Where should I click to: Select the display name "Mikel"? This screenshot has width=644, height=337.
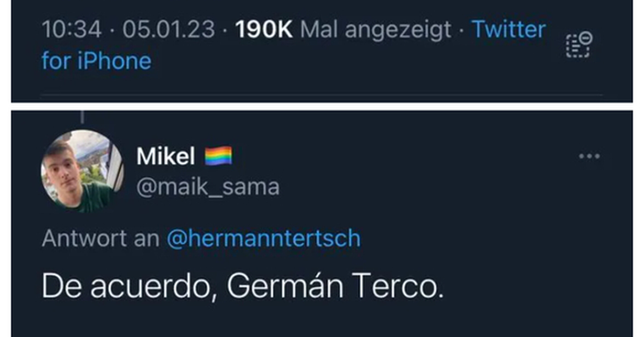tap(166, 156)
